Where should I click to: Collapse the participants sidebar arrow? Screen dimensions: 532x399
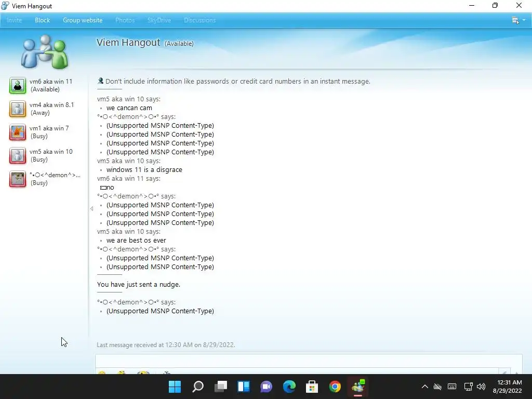(91, 209)
